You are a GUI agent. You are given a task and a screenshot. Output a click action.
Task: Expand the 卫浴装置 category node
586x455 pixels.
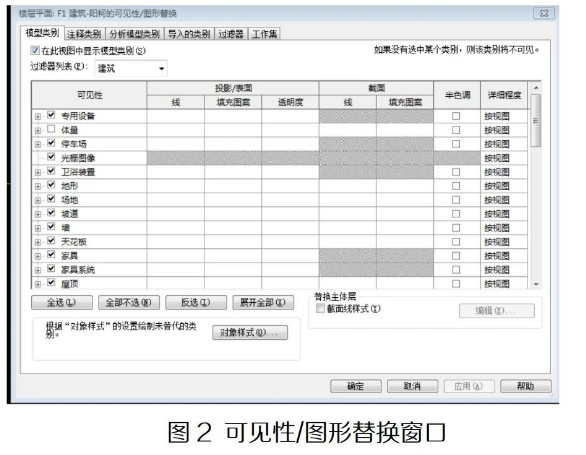click(x=38, y=172)
